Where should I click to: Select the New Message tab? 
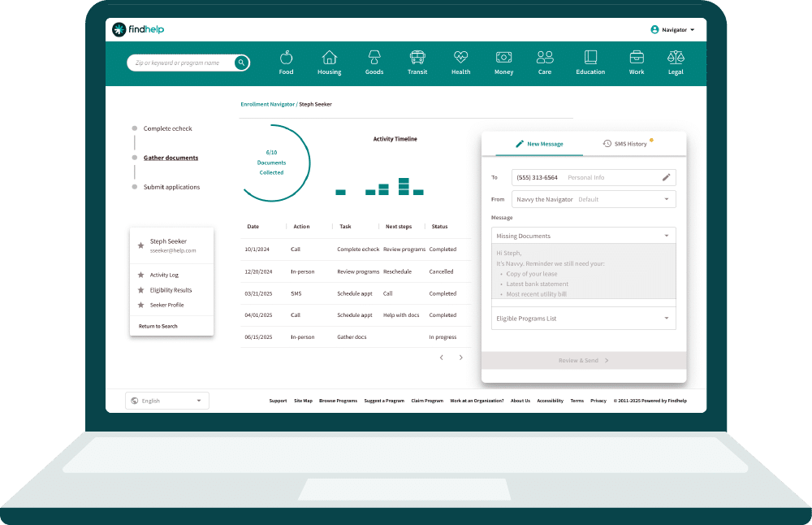[539, 144]
